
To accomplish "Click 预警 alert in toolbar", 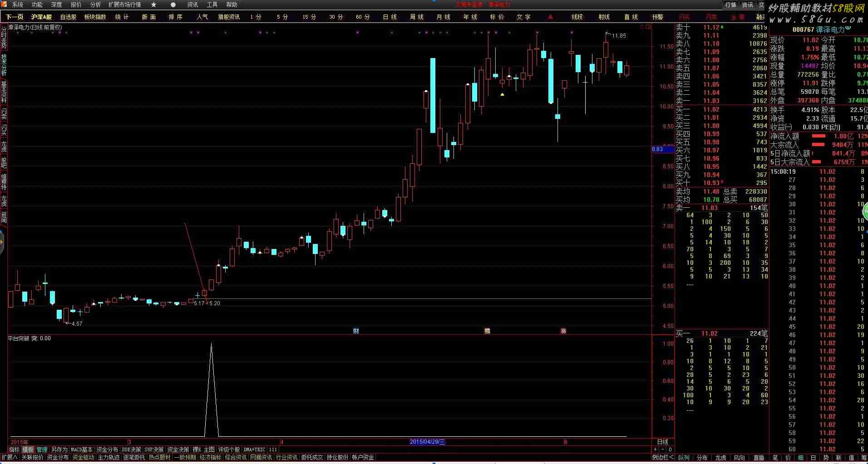I will (x=657, y=17).
